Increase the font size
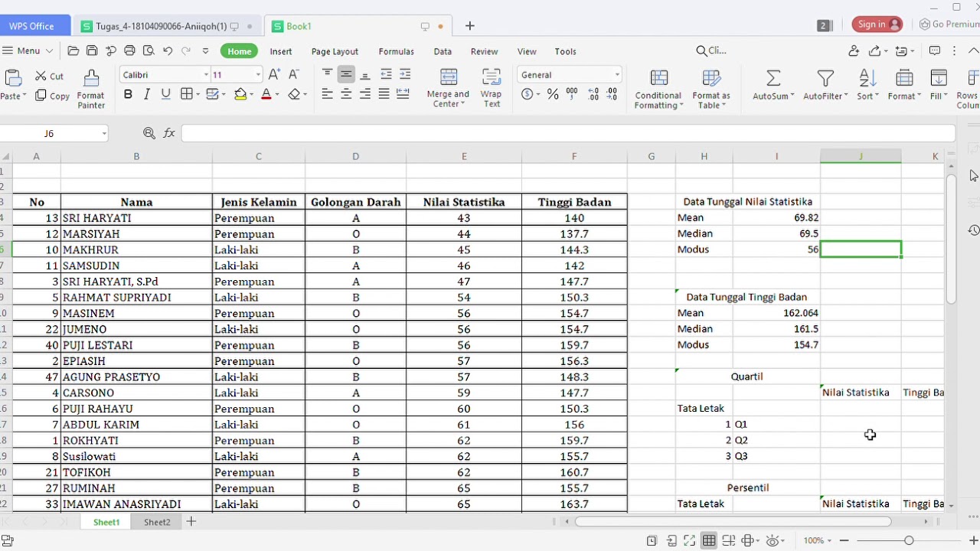The height and width of the screenshot is (551, 980). tap(273, 74)
